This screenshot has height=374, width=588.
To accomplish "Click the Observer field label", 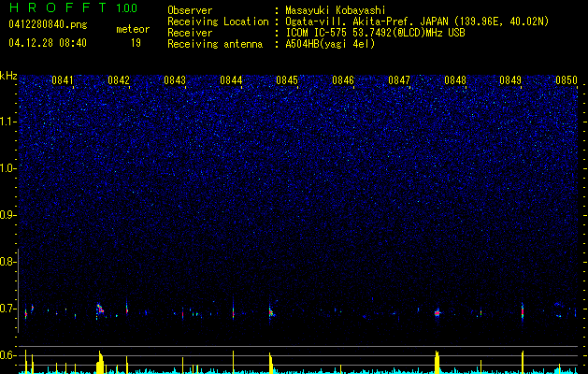I will coord(190,10).
